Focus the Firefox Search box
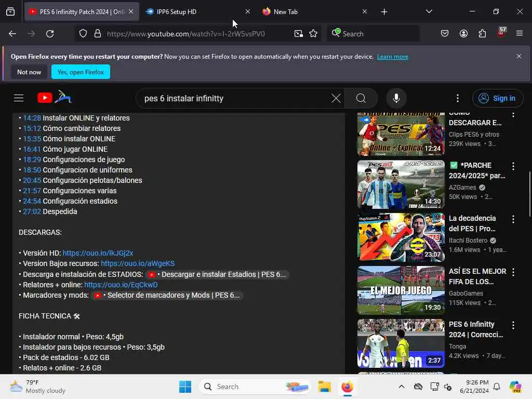The width and height of the screenshot is (532, 399). [x=373, y=34]
